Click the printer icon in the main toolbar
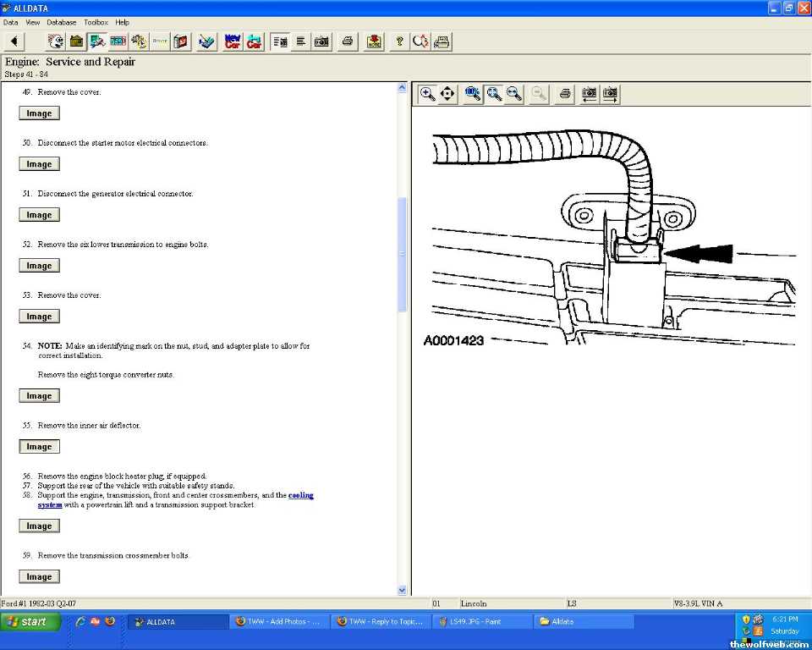The height and width of the screenshot is (650, 812). [x=347, y=41]
